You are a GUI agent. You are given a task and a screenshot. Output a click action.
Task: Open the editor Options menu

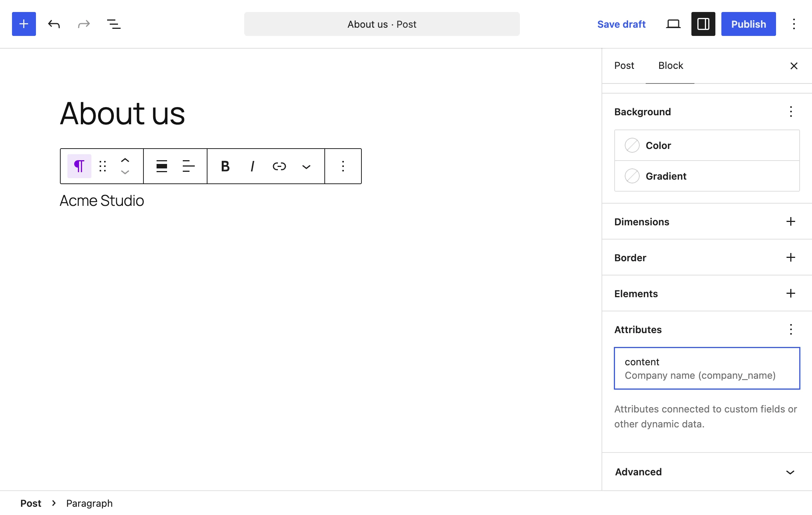[794, 24]
